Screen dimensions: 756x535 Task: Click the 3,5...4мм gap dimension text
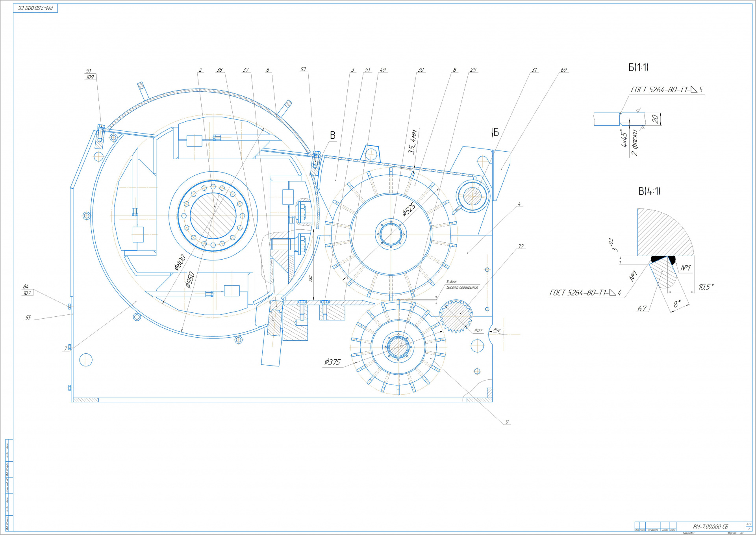(412, 141)
